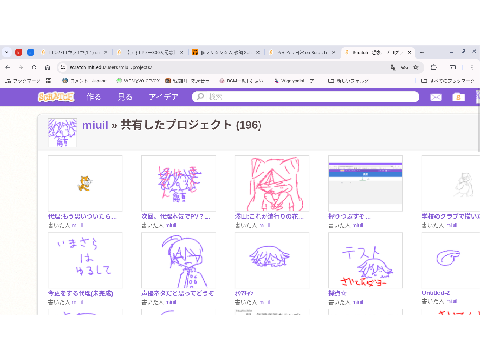Open the purple swirl shape thumbnail
The width and height of the screenshot is (480, 360).
point(451,260)
